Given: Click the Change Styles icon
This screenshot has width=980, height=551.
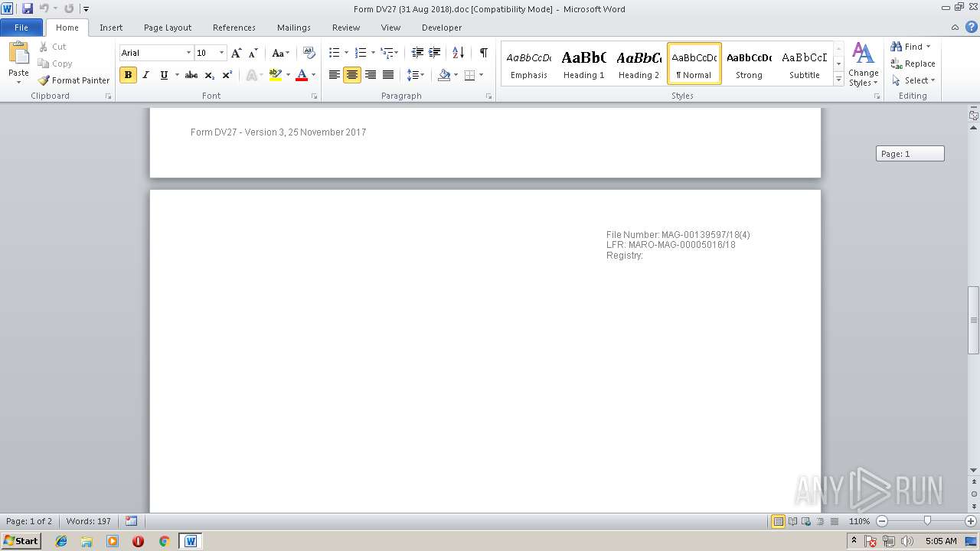Looking at the screenshot, I should coord(863,64).
